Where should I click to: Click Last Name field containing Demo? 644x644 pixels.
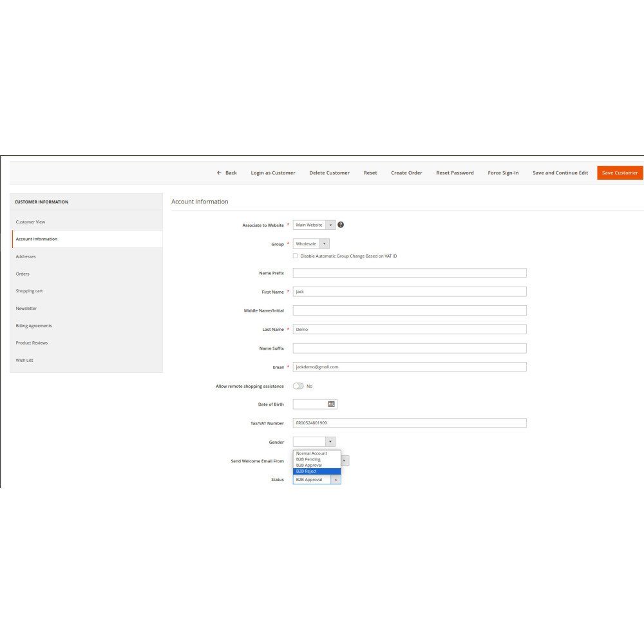410,329
